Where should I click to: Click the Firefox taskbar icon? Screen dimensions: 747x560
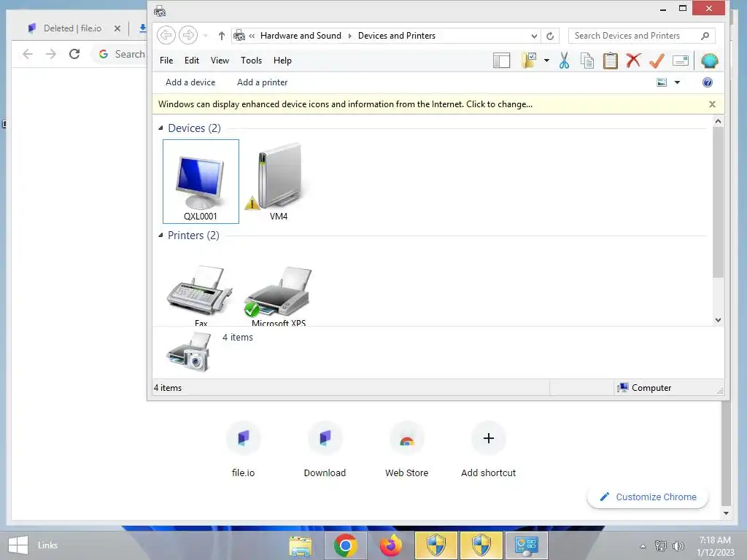390,545
